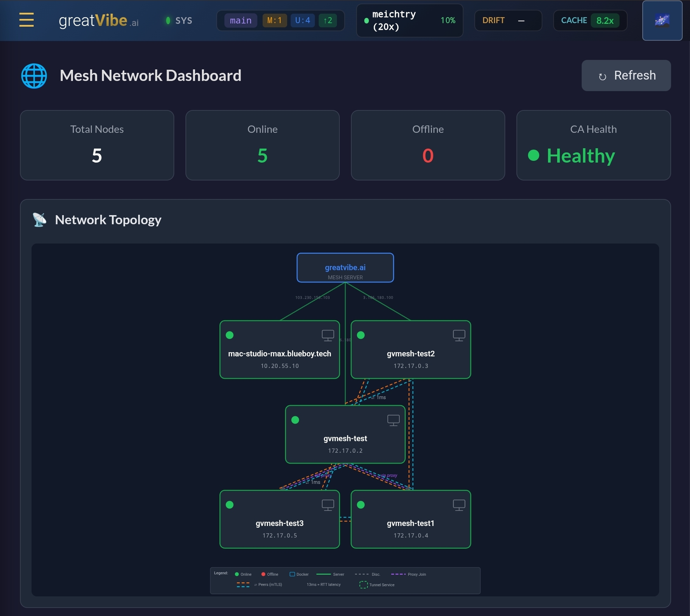This screenshot has height=616, width=690.
Task: Toggle the meichtry session status indicator
Action: pyautogui.click(x=367, y=21)
